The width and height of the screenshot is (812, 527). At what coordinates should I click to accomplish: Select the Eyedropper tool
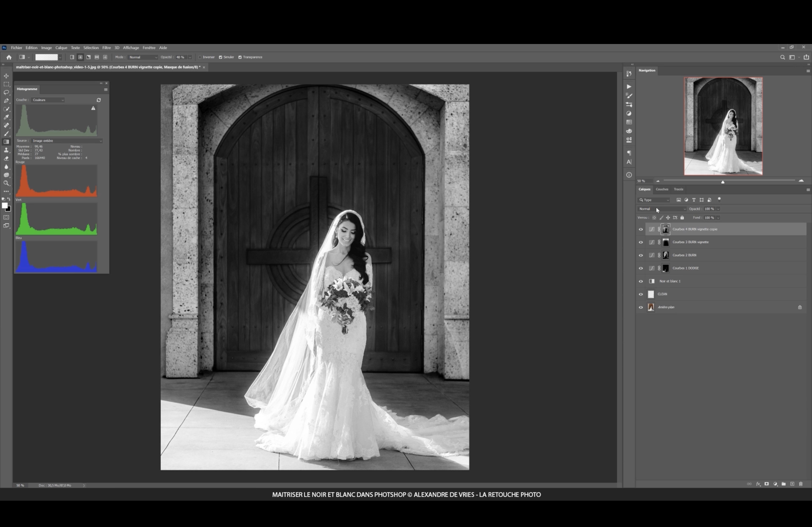(x=6, y=117)
